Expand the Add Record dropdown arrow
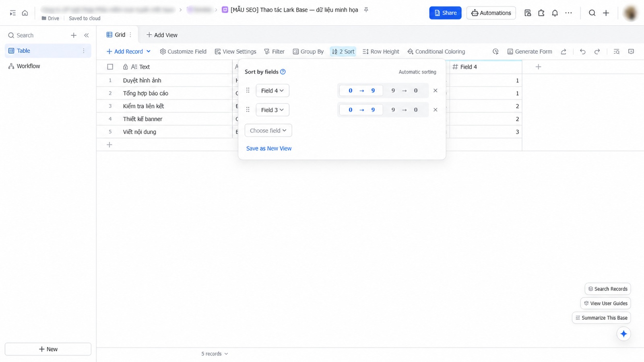This screenshot has height=362, width=644. (x=149, y=51)
